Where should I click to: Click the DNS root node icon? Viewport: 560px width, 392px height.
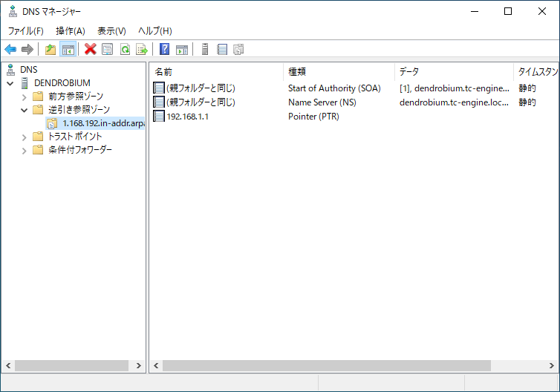pos(10,70)
